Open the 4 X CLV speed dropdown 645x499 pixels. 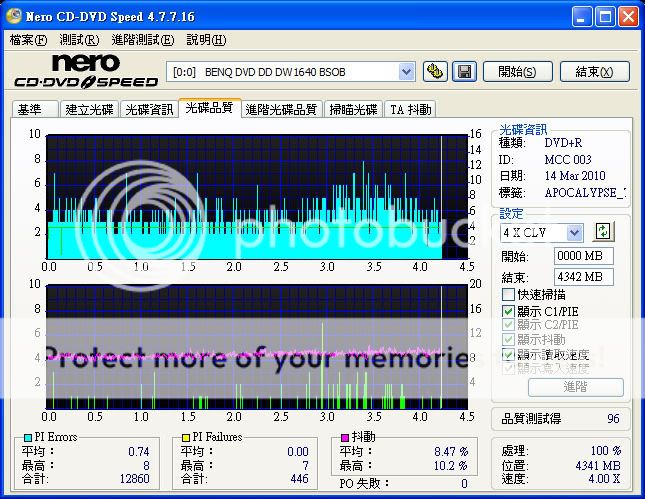click(x=574, y=233)
